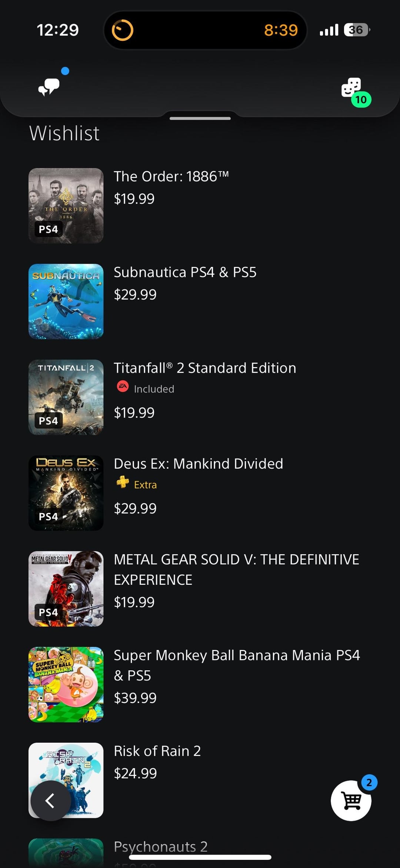Image resolution: width=400 pixels, height=868 pixels.
Task: Tap the back arrow button
Action: coord(50,801)
